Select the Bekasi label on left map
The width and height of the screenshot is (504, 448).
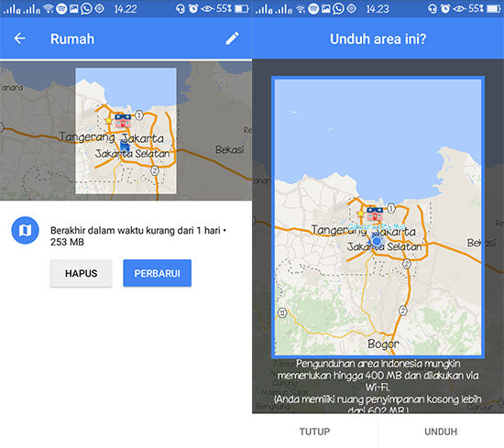click(x=229, y=149)
